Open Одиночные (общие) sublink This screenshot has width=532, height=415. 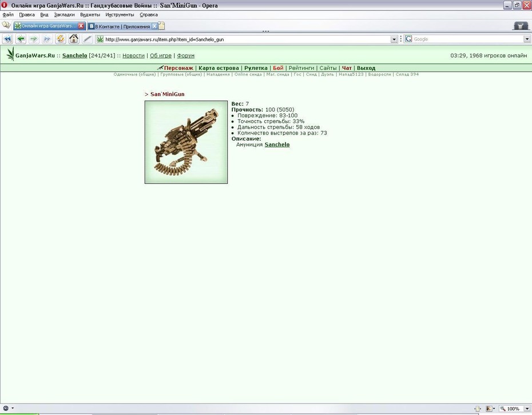(134, 74)
